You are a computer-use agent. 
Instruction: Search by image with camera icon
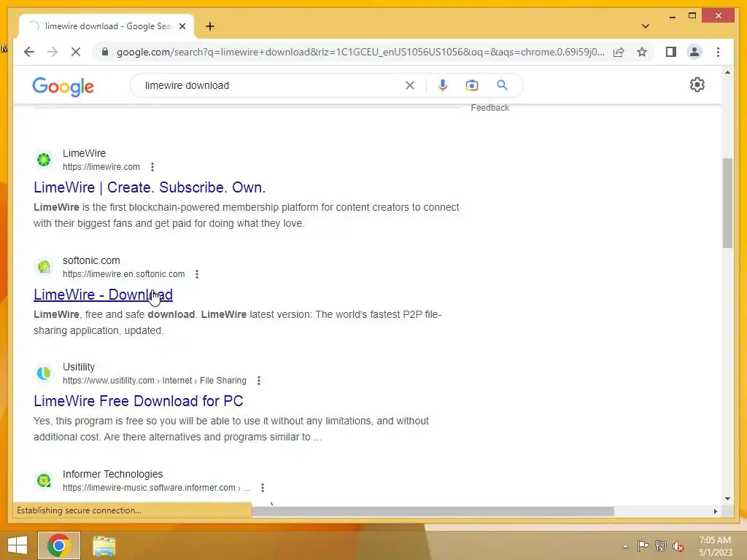[x=472, y=85]
